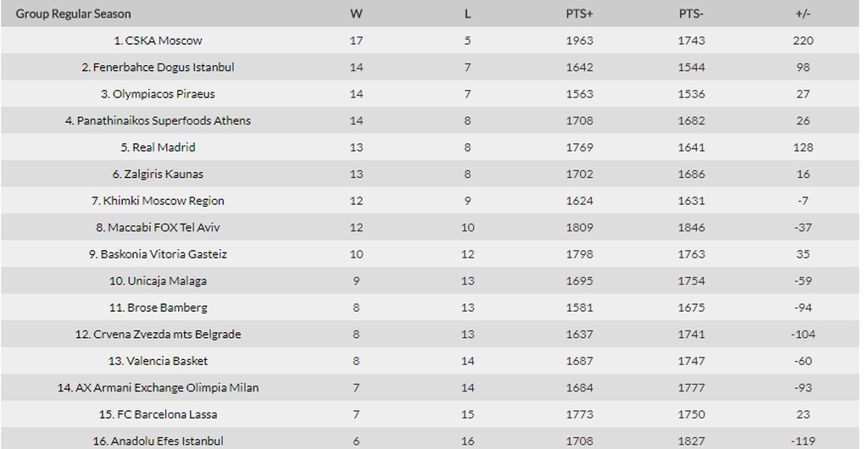The image size is (868, 449).
Task: Click the Group Regular Season heading
Action: (x=74, y=14)
